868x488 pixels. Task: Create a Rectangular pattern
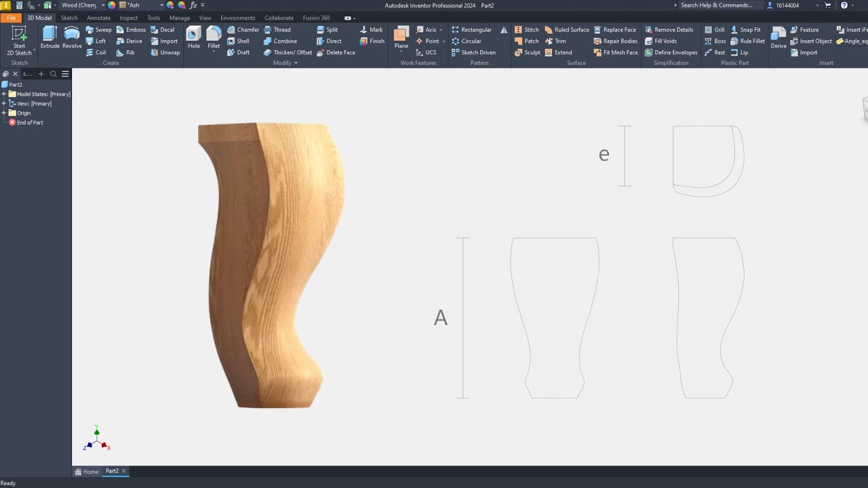(471, 30)
